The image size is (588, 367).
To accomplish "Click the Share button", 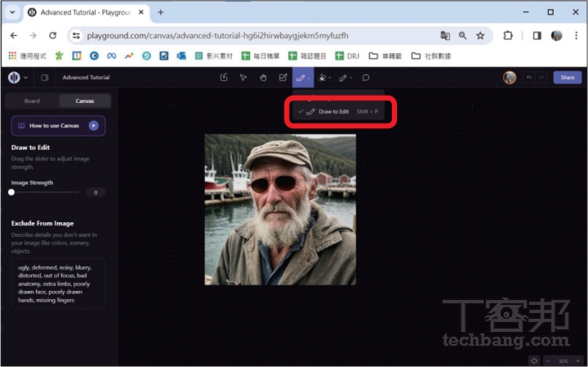I will [x=567, y=78].
